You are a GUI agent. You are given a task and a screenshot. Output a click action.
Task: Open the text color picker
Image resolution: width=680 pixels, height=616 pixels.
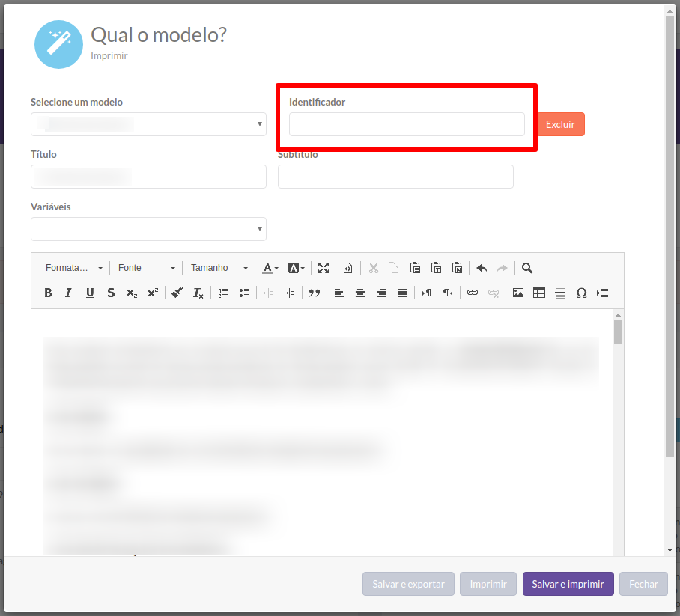[x=270, y=268]
